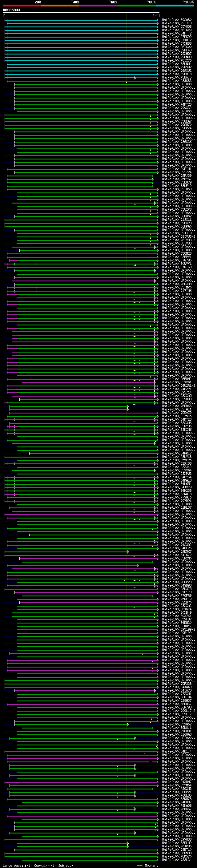The width and height of the screenshot is (197, 868).
Task: Select the query name BB905944
Action: pyautogui.click(x=11, y=10)
